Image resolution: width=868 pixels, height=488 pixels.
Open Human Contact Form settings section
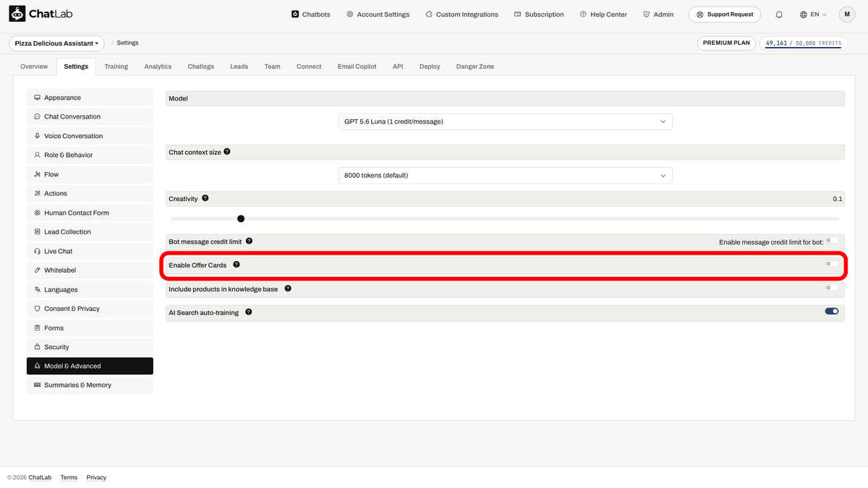[x=90, y=213]
